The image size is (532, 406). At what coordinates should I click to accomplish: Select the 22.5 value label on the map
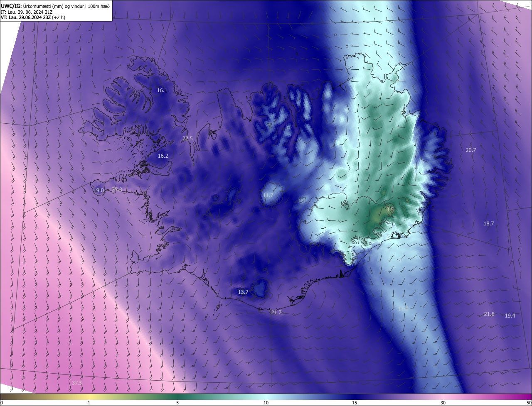tap(187, 139)
